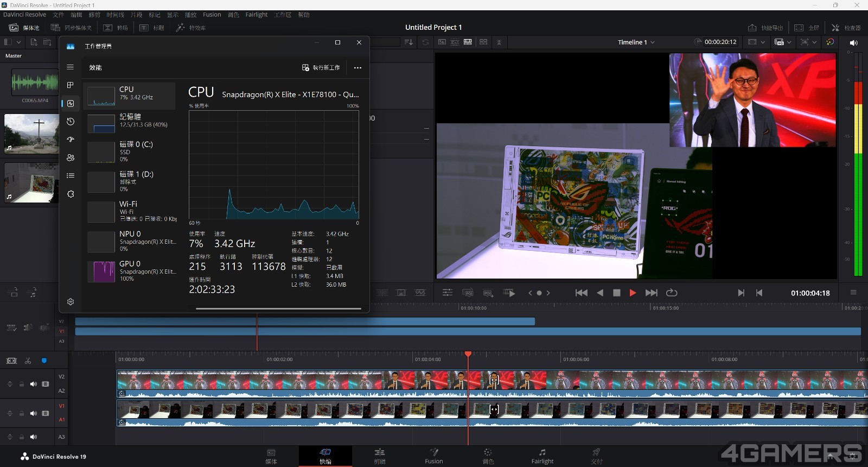This screenshot has height=467, width=868.
Task: Mute the V2 A2 track speaker icon
Action: [x=33, y=384]
